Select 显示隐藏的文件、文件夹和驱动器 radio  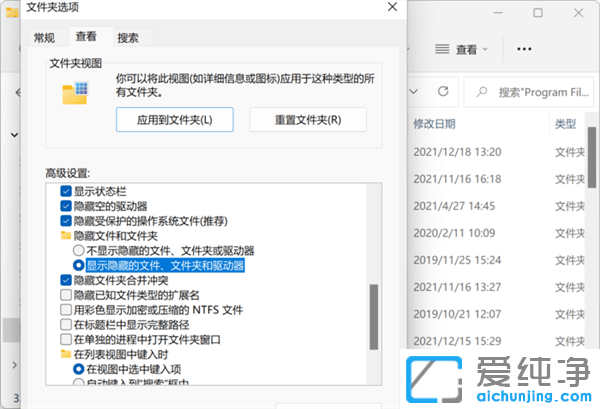(78, 265)
